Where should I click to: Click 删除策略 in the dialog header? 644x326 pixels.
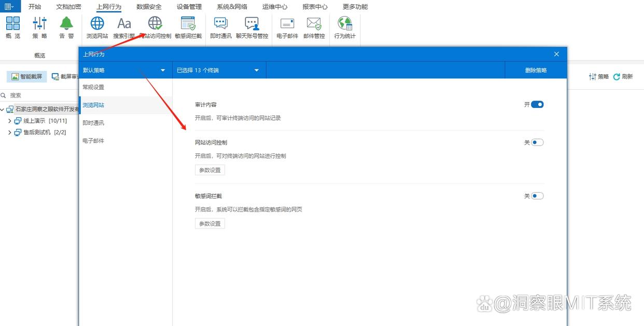point(536,69)
